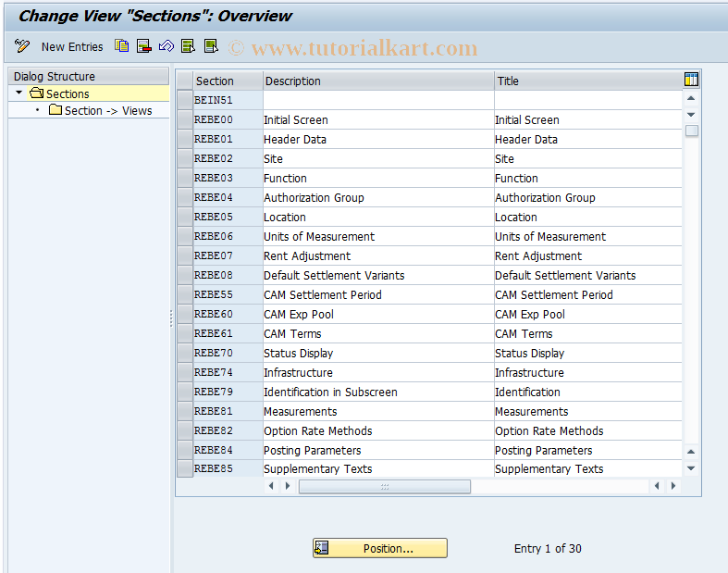
Task: Open the Sections folder icon
Action: coord(36,93)
